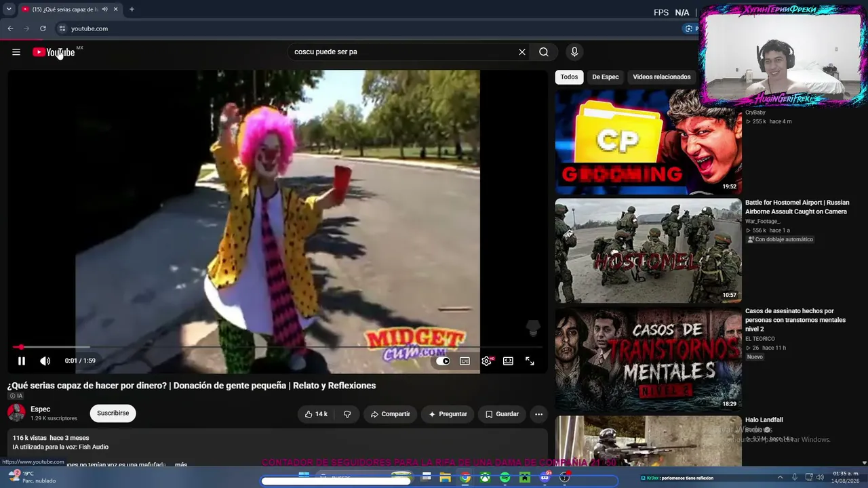Expand description with 'más'
Image resolution: width=868 pixels, height=488 pixels.
[x=180, y=464]
